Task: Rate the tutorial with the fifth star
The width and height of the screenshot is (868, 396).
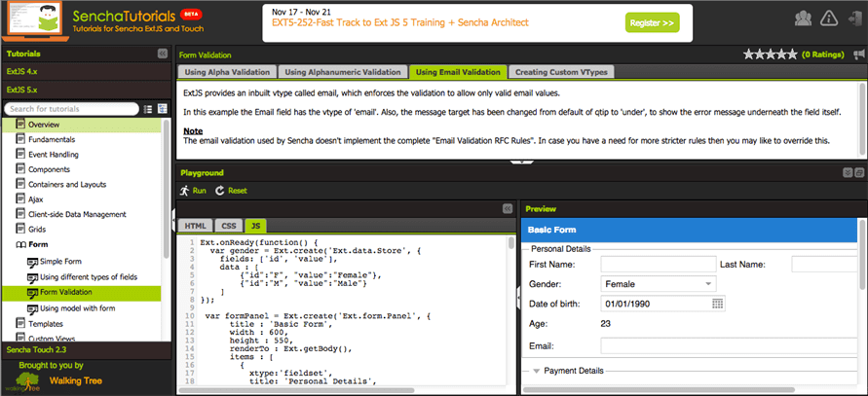Action: coord(792,54)
